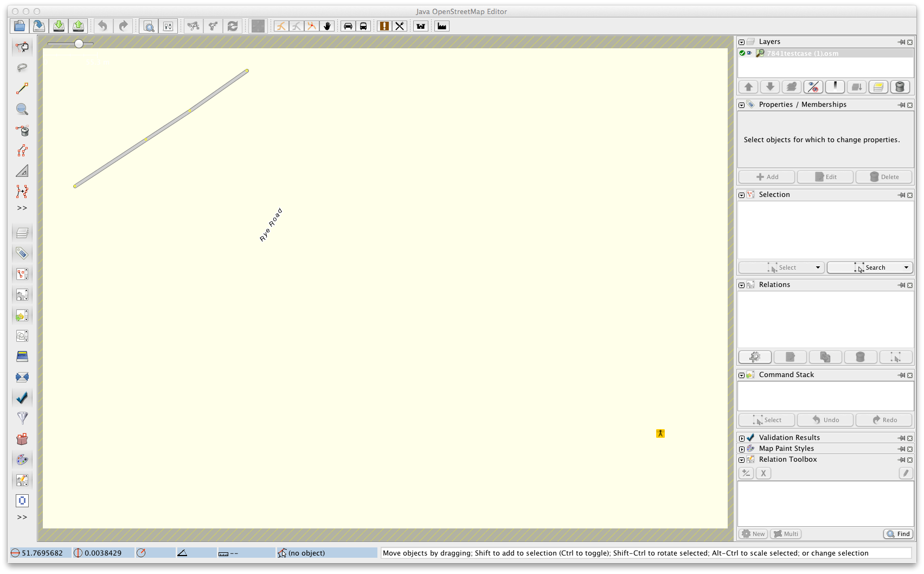Screen dimensions: 924x574
Task: Activate the Lasso selection tool
Action: [x=22, y=68]
